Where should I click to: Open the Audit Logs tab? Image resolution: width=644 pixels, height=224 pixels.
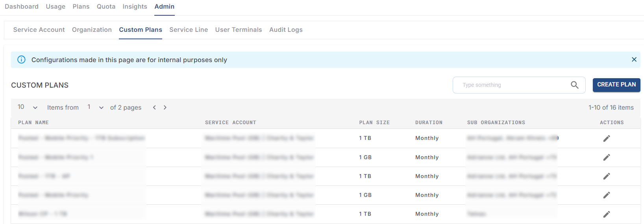coord(286,30)
